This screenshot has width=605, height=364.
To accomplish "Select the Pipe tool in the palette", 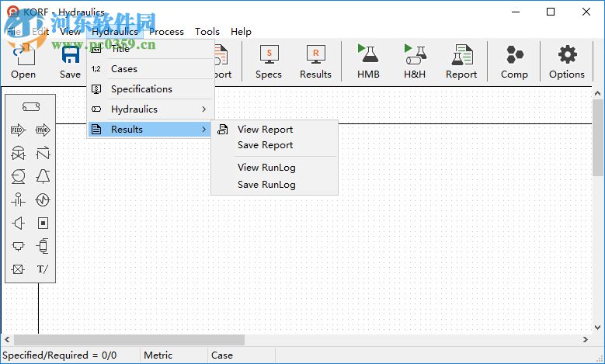I will point(31,106).
